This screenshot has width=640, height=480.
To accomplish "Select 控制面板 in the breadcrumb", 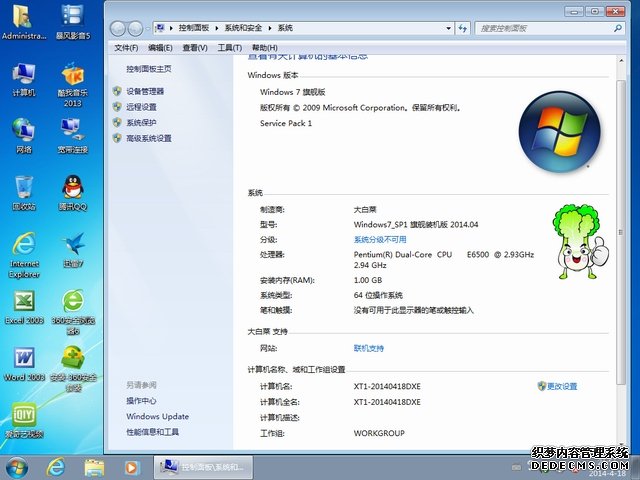I will [194, 28].
